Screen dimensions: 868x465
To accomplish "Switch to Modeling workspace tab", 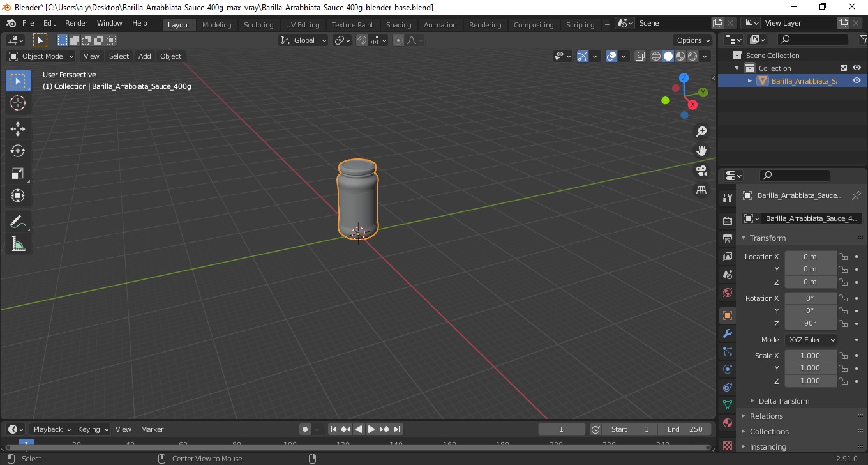I will (217, 25).
